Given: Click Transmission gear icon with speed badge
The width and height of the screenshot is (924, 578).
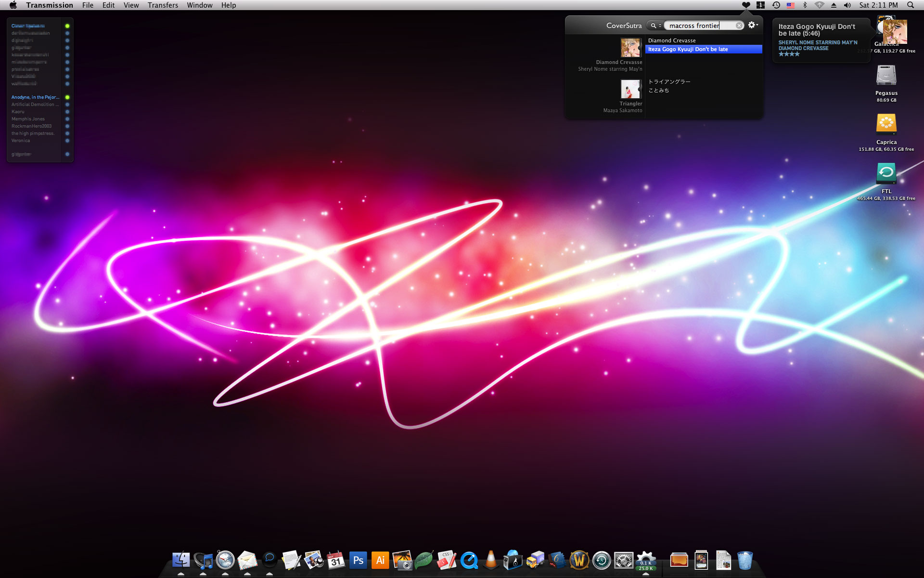Looking at the screenshot, I should coord(646,560).
